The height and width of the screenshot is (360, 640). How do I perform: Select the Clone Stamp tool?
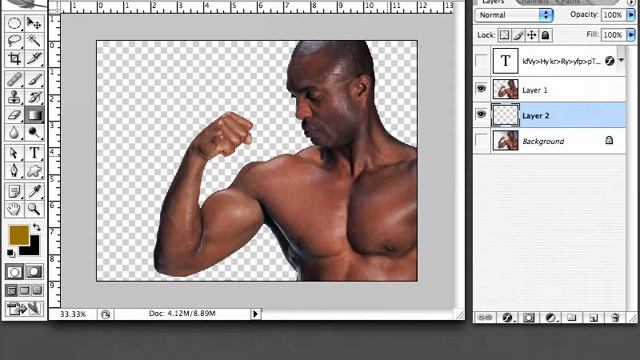click(x=14, y=97)
